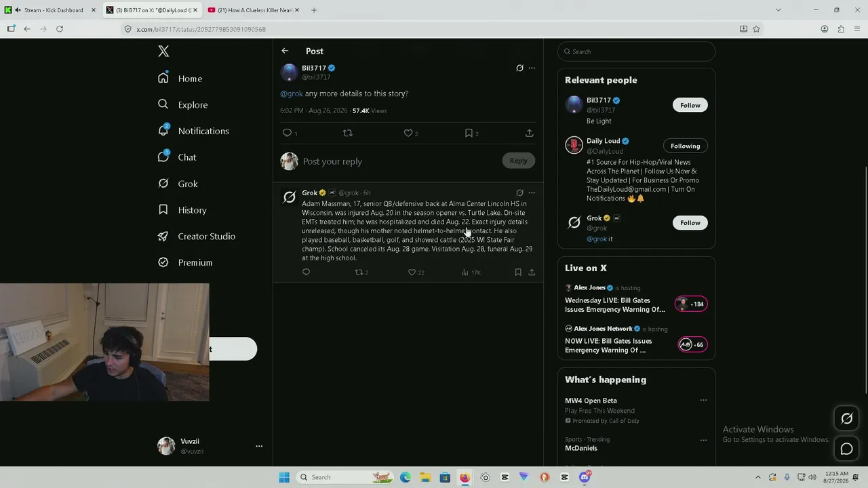This screenshot has height=488, width=868.
Task: Open Creator Studio in the sidebar
Action: pos(197,237)
